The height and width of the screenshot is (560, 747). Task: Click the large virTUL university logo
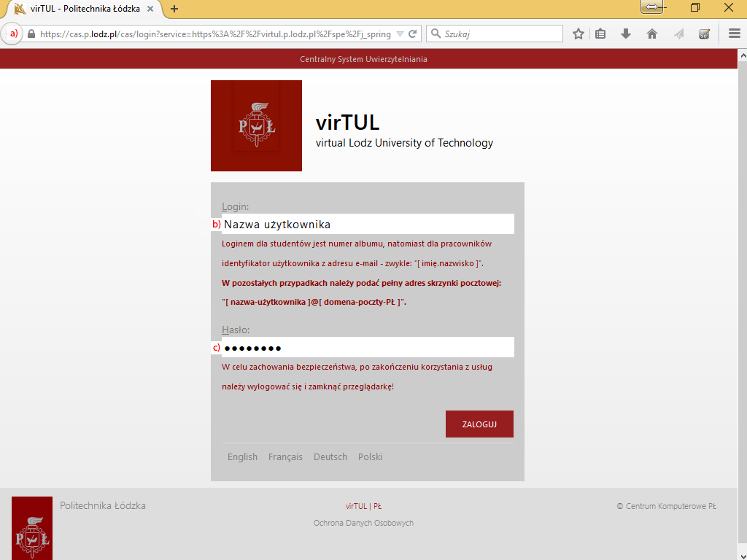(x=256, y=125)
